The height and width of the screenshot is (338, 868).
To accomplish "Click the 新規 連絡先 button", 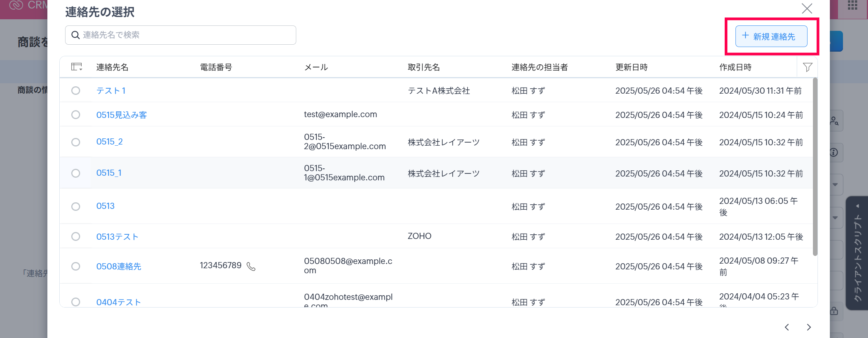I will pos(771,36).
